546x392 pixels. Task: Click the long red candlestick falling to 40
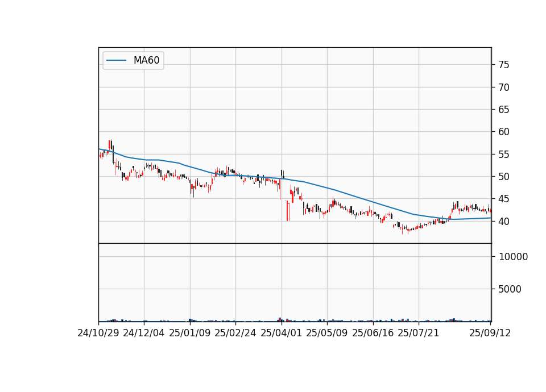point(288,211)
